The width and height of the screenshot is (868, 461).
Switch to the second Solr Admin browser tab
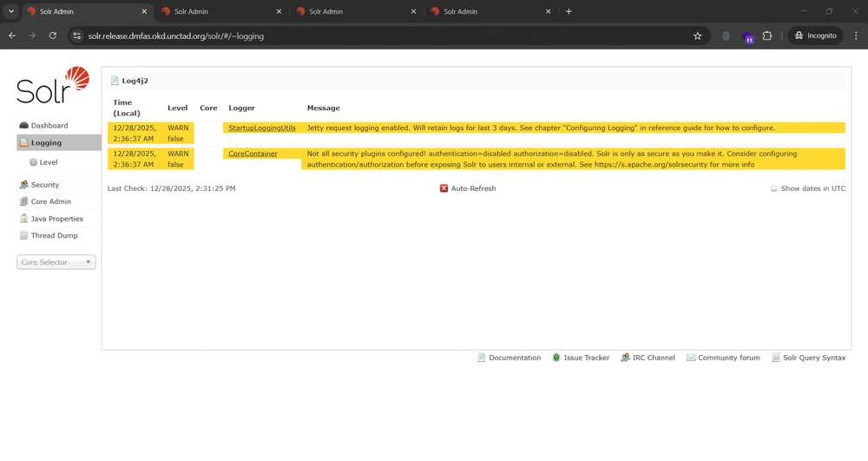pyautogui.click(x=221, y=11)
